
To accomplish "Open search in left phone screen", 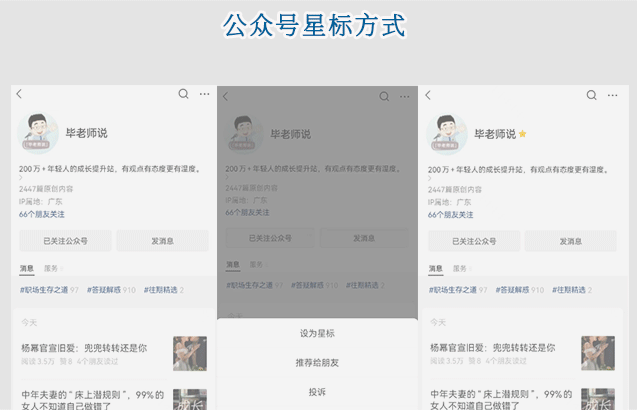I will (184, 94).
